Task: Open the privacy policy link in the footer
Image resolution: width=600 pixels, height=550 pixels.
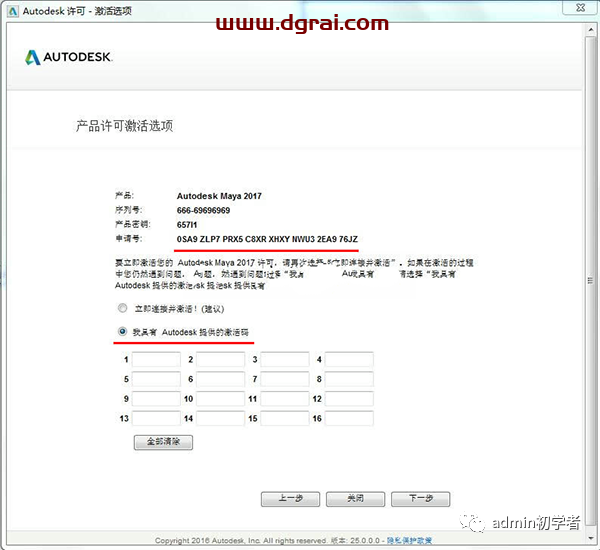Action: (x=409, y=540)
